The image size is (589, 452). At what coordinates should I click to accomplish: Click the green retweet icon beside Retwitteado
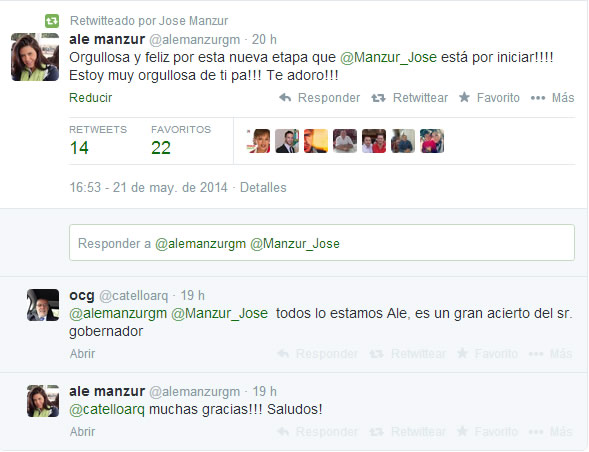pos(52,21)
